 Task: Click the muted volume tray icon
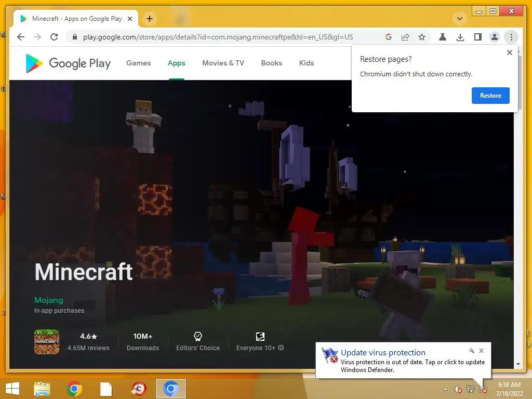pos(458,389)
